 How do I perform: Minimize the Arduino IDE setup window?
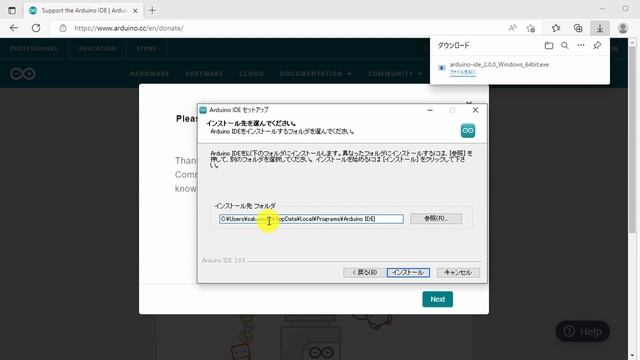(x=430, y=110)
